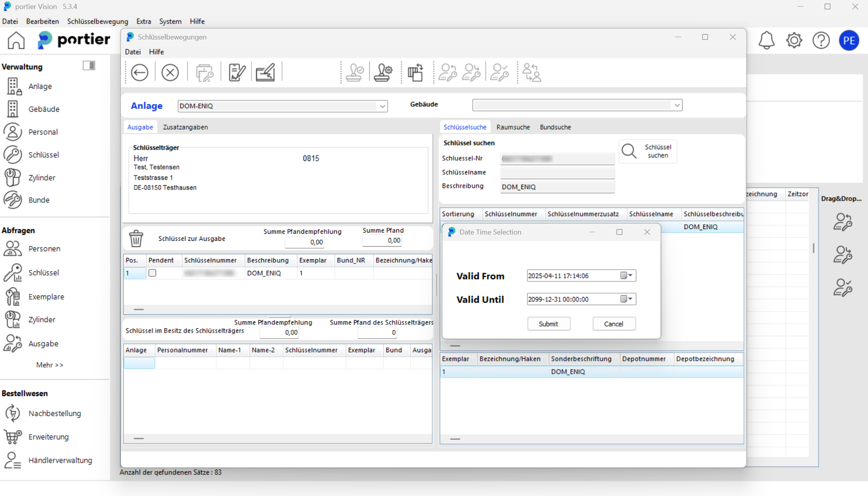
Task: Open the Valid Until calendar dropdown
Action: (x=627, y=299)
